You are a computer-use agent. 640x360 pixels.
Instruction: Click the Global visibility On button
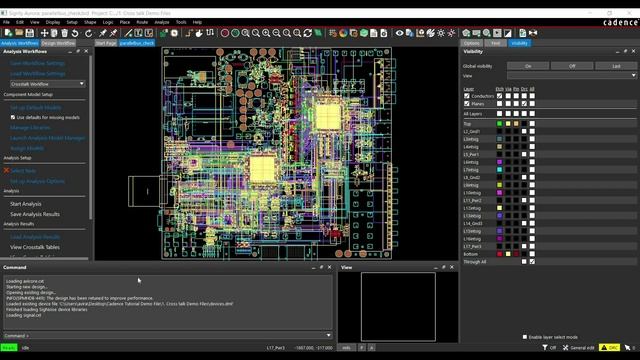[528, 66]
